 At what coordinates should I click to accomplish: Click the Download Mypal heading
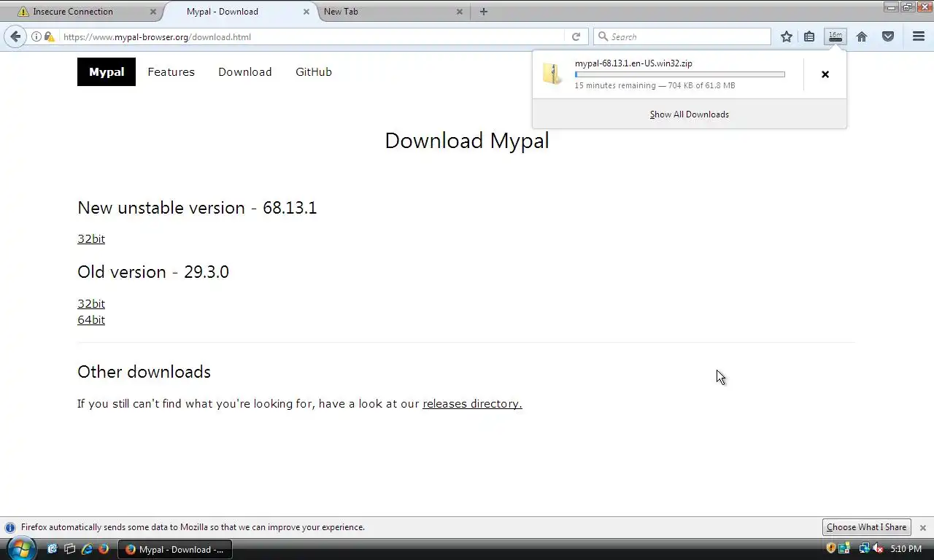(467, 141)
